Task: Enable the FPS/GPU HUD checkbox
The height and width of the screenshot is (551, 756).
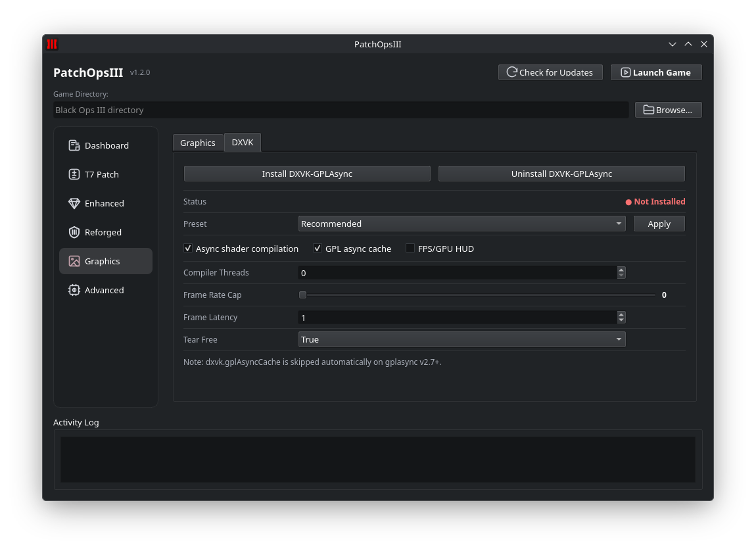Action: click(410, 249)
